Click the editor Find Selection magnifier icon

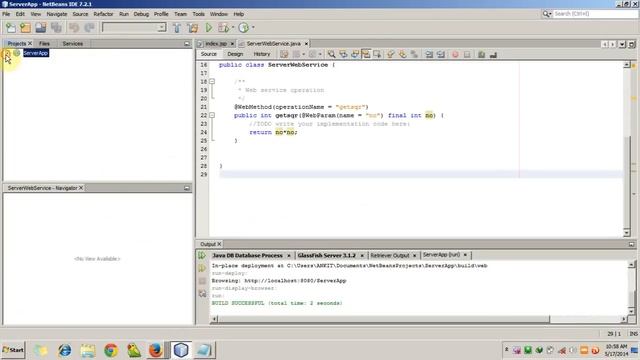[x=331, y=54]
